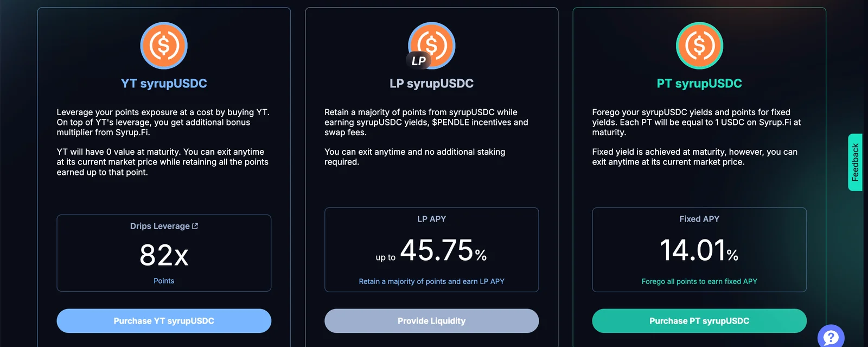The width and height of the screenshot is (868, 347).
Task: Click the 82x leverage value
Action: point(164,255)
